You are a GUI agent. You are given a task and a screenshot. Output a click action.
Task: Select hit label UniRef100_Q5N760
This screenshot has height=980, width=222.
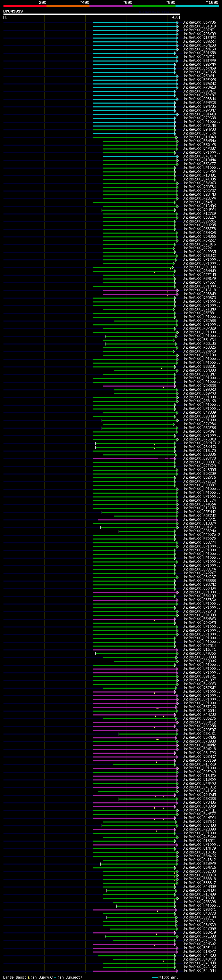click(x=199, y=49)
